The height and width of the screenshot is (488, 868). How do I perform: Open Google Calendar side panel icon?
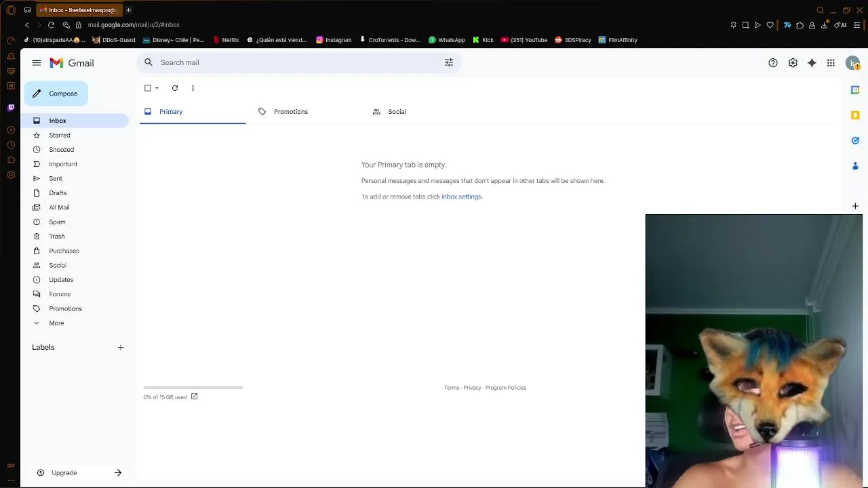click(x=855, y=90)
